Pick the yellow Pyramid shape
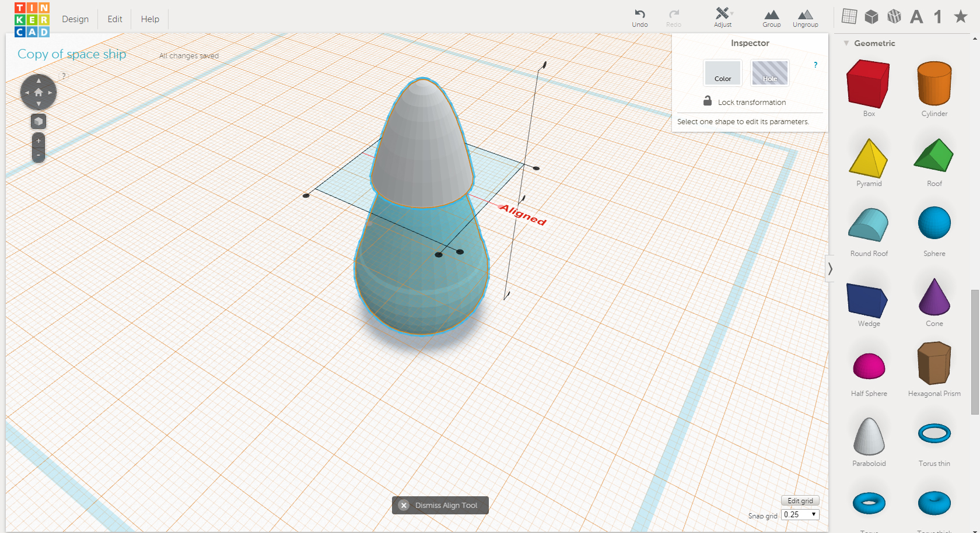Image resolution: width=980 pixels, height=533 pixels. click(x=869, y=158)
